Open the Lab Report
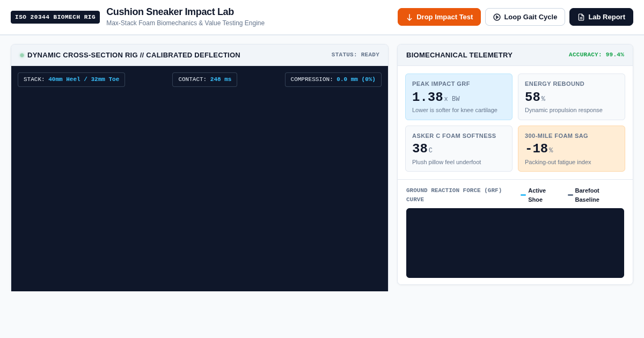This screenshot has height=338, width=644. (x=601, y=17)
